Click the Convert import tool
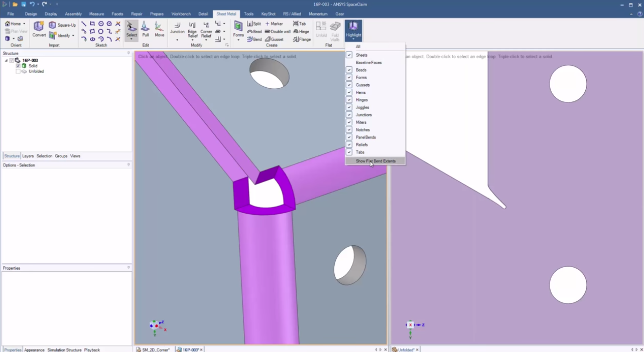 pos(39,29)
